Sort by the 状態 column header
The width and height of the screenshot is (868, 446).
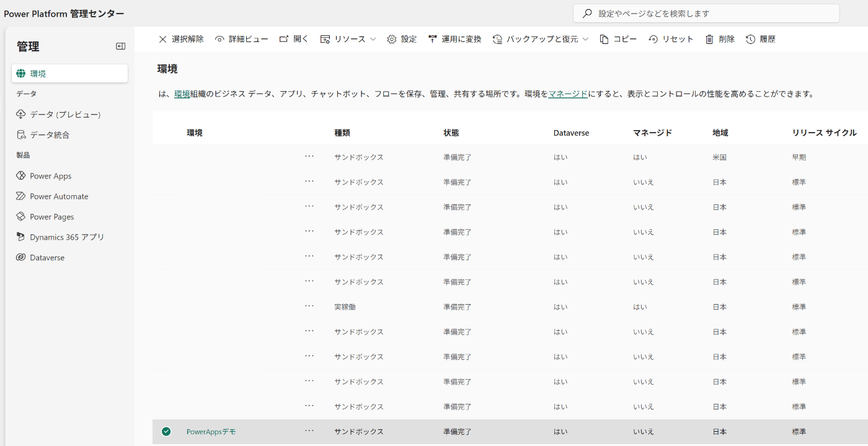coord(451,133)
